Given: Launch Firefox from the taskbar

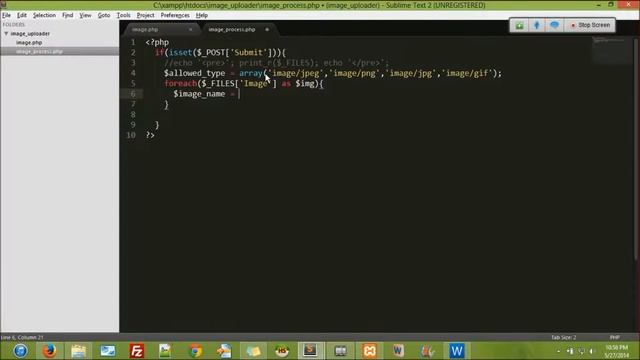Looking at the screenshot, I should [49, 351].
